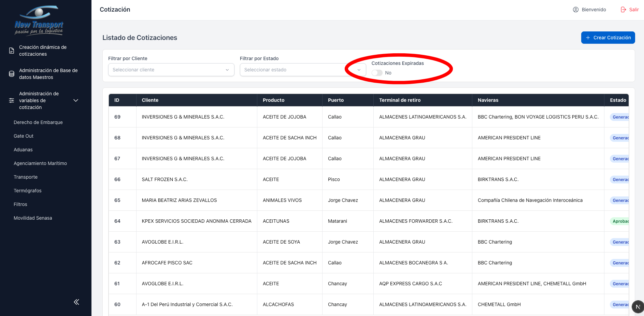644x316 pixels.
Task: Click the document icon beside Creación dinámica
Action: point(12,51)
